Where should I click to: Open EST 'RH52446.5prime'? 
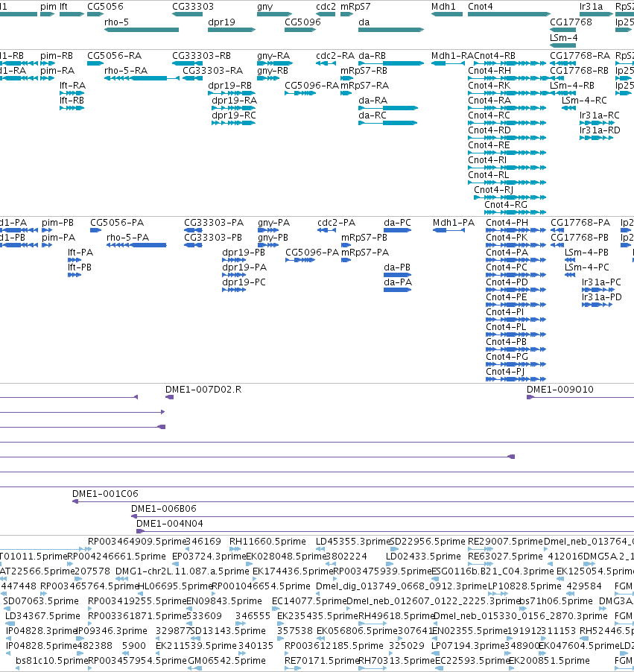tap(606, 630)
